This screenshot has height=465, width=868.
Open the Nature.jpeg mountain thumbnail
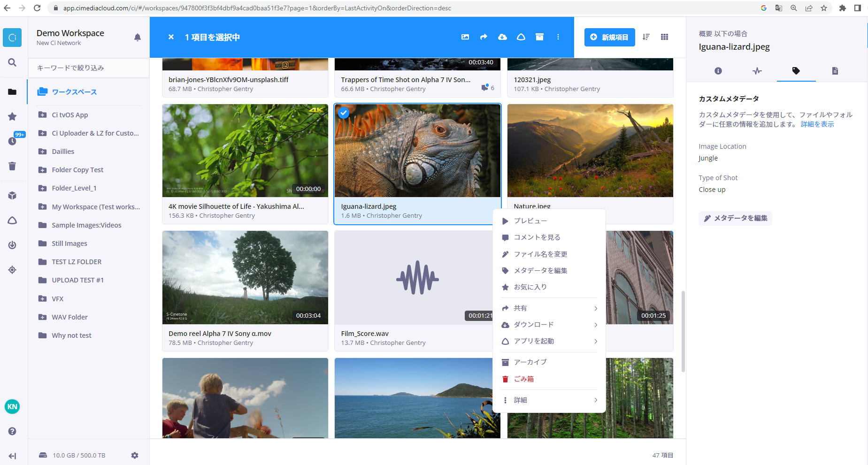pos(590,151)
